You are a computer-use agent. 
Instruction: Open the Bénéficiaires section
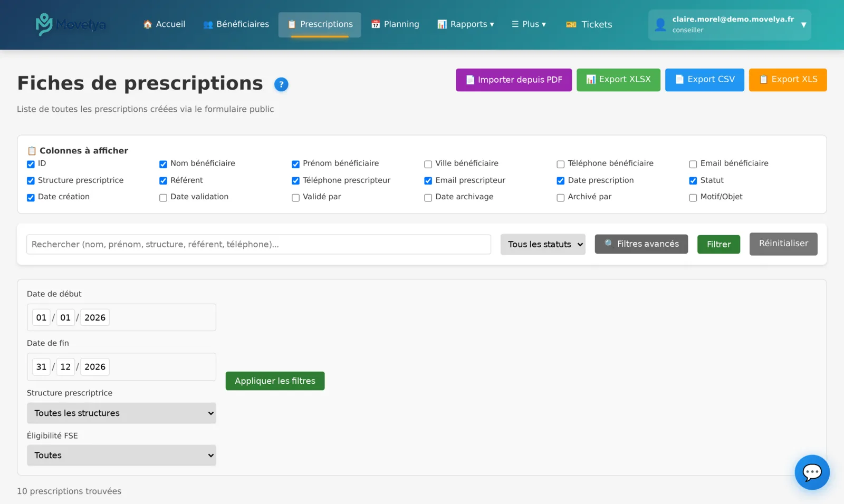point(236,24)
